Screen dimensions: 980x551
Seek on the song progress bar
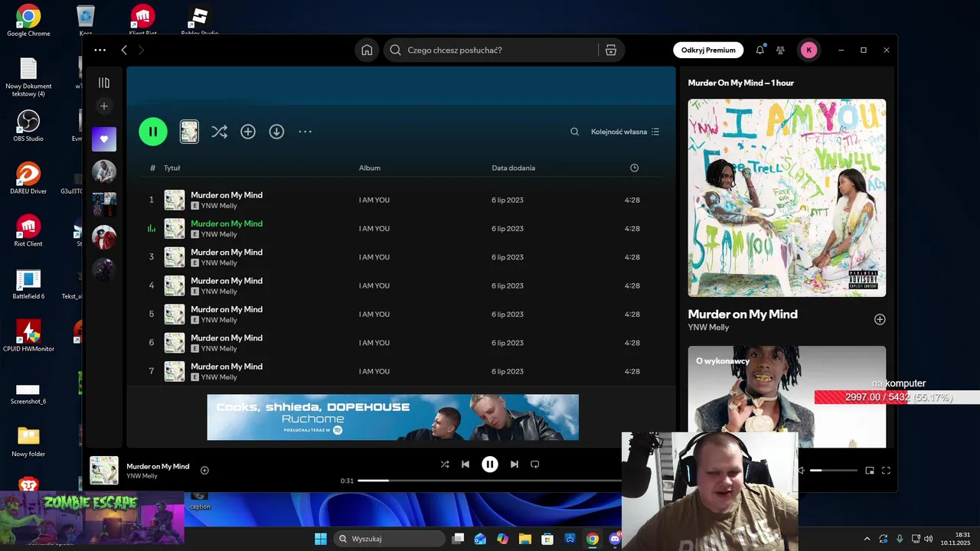tap(489, 481)
